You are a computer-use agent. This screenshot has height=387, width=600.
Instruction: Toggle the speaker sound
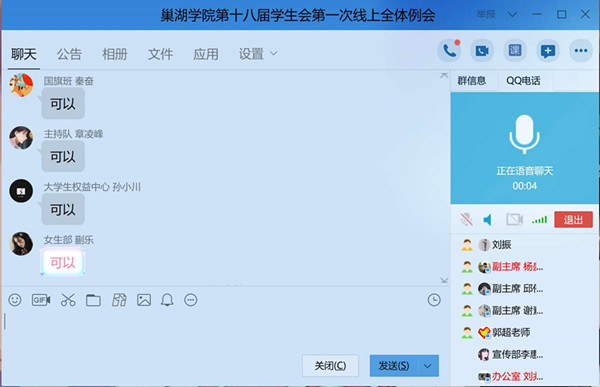pos(488,219)
